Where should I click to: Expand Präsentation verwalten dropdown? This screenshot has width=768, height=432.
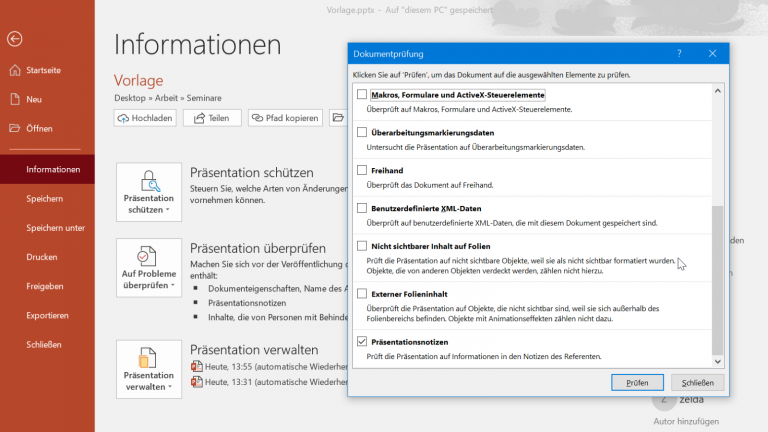(x=149, y=368)
